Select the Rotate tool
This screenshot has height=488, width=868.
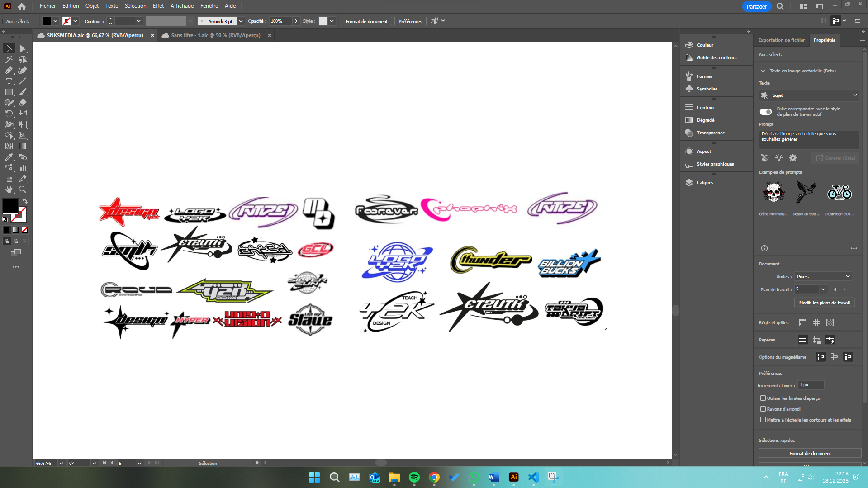click(9, 114)
